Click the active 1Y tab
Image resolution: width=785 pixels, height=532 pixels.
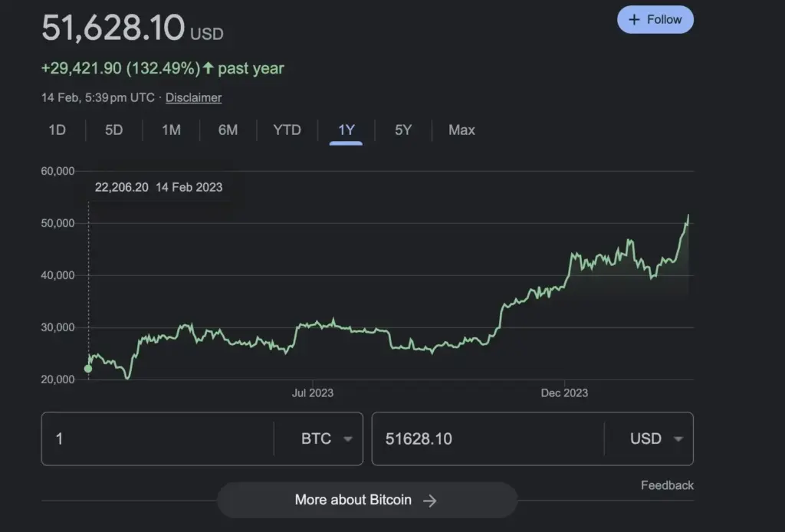click(x=346, y=130)
